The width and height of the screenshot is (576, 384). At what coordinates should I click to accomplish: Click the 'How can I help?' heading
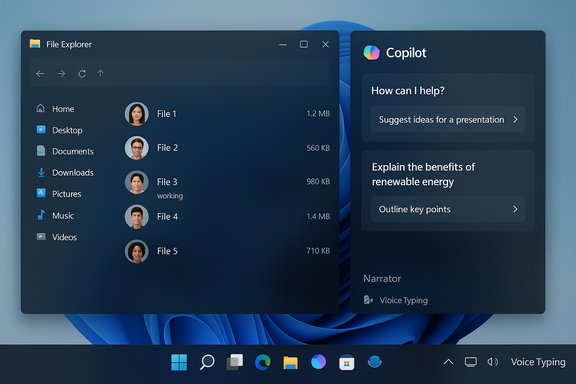[x=408, y=91]
